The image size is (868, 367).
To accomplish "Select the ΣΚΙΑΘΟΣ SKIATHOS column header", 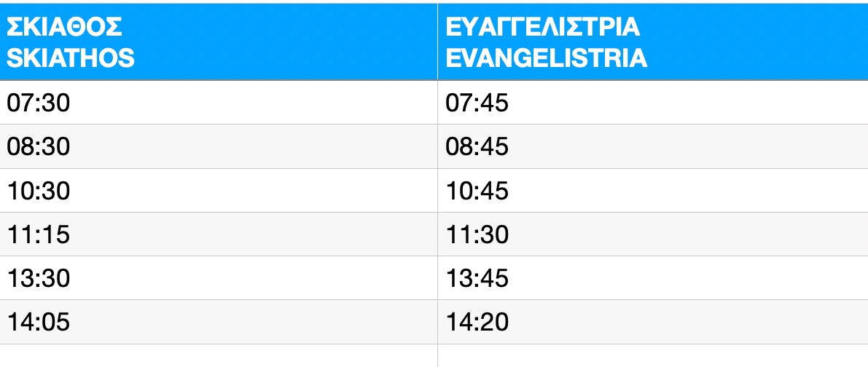I will click(219, 42).
